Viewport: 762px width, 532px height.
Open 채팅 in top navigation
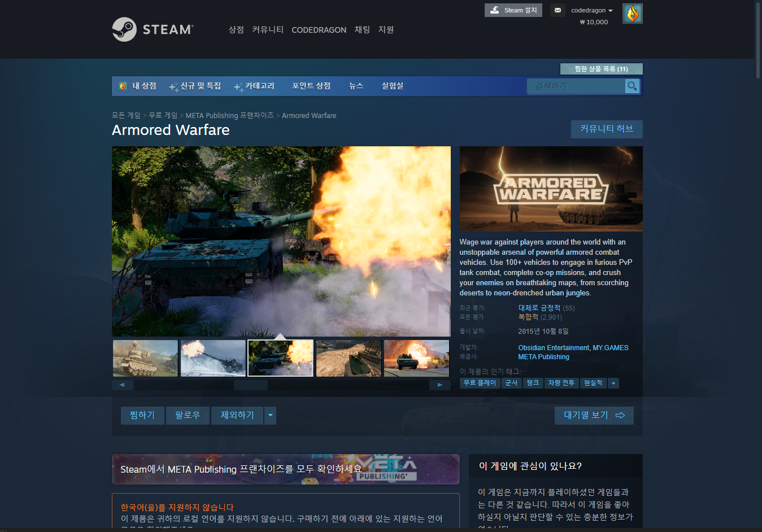362,29
